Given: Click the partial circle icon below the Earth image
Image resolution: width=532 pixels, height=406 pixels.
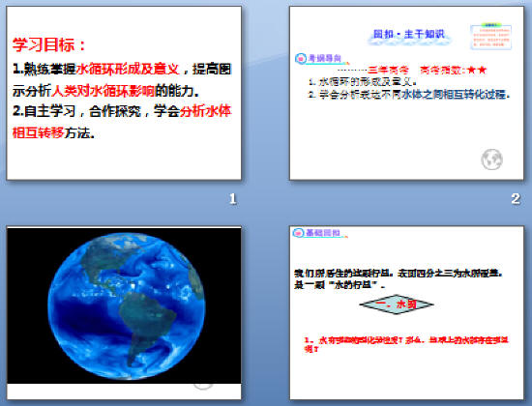Looking at the screenshot, I should point(203,387).
